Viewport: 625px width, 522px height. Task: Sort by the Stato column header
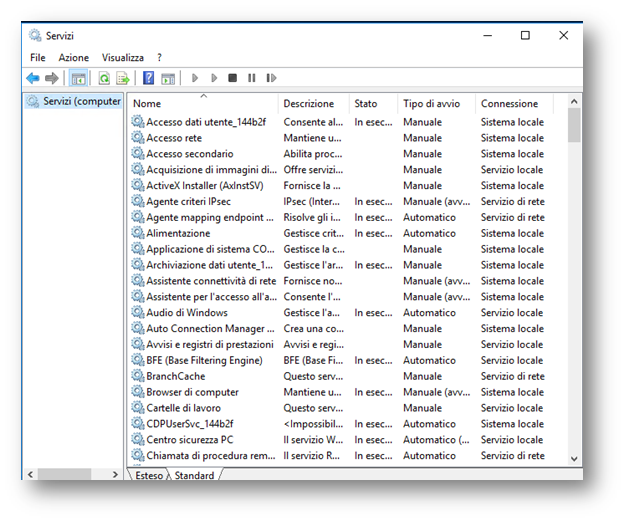click(x=373, y=104)
